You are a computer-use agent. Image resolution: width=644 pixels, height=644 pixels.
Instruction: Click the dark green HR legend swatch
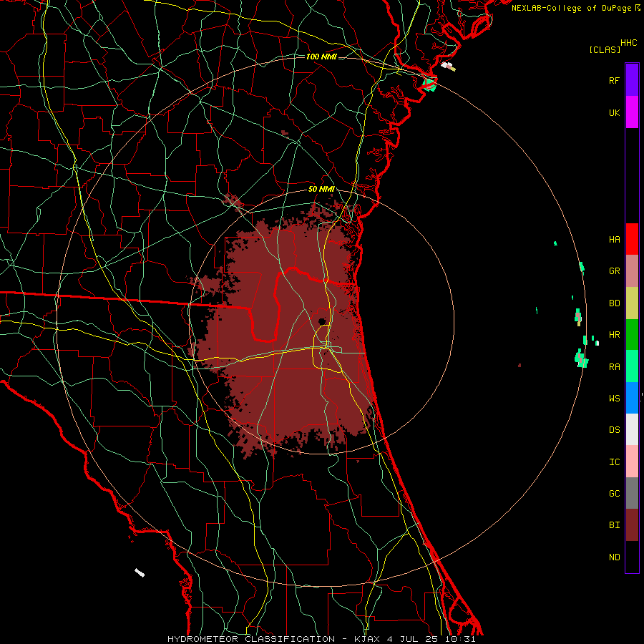[632, 334]
